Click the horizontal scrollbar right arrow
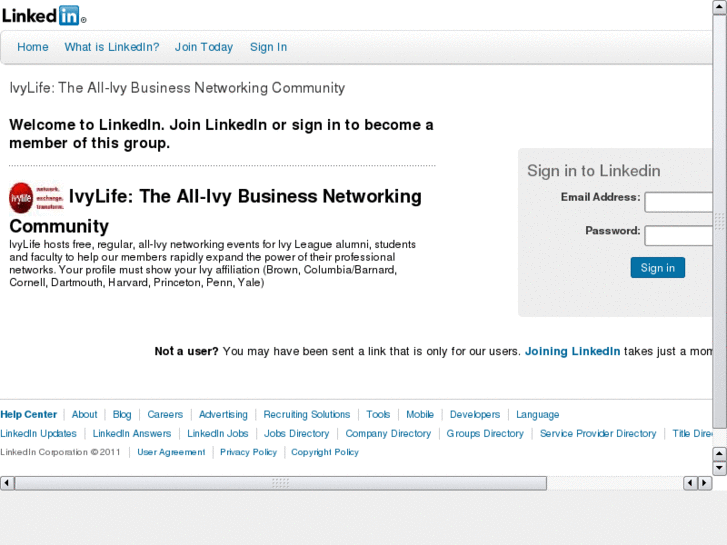This screenshot has height=545, width=727. coord(704,483)
